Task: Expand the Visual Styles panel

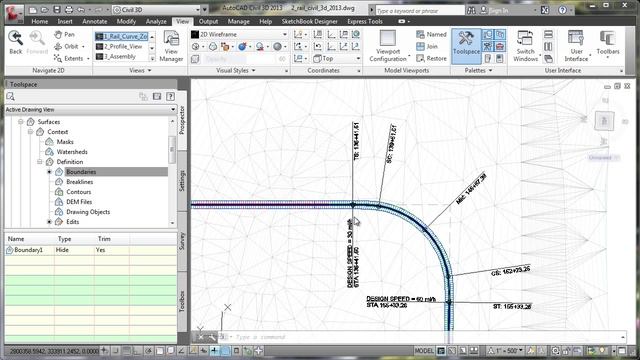Action: [x=235, y=71]
